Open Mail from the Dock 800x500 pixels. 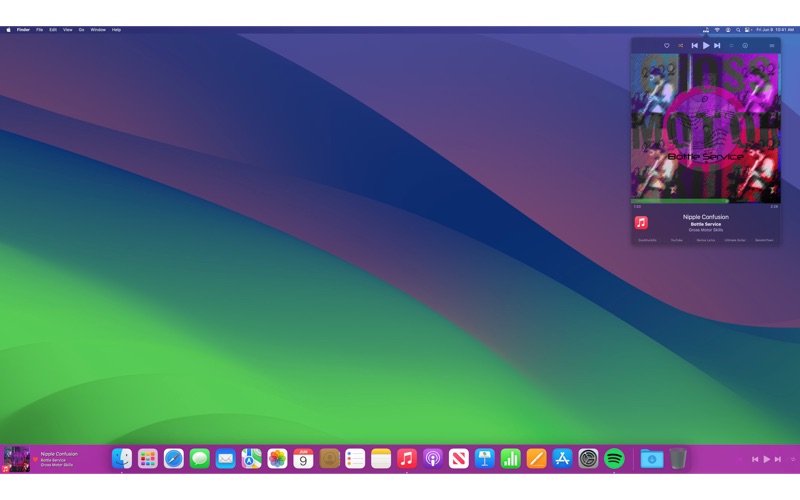pos(226,458)
